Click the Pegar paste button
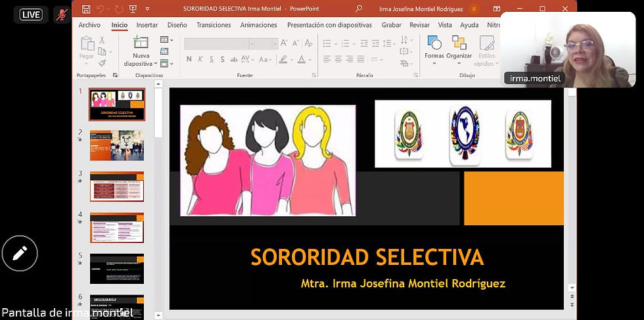644x320 pixels. [87, 49]
